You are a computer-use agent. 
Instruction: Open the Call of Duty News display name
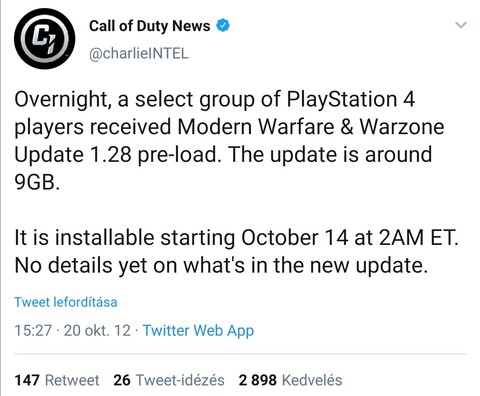(x=150, y=26)
